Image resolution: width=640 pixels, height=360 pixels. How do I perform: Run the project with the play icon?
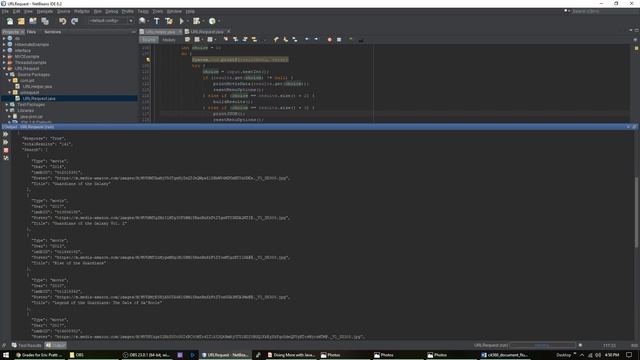point(182,21)
